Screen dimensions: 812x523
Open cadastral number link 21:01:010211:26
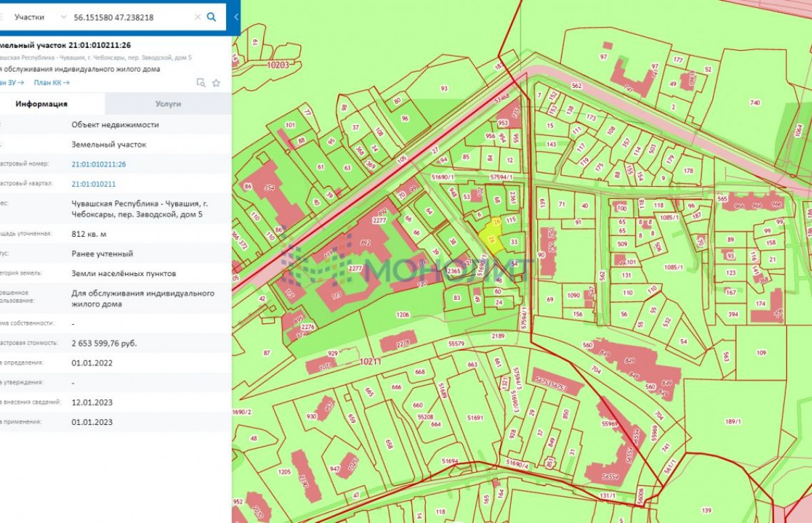(x=99, y=164)
